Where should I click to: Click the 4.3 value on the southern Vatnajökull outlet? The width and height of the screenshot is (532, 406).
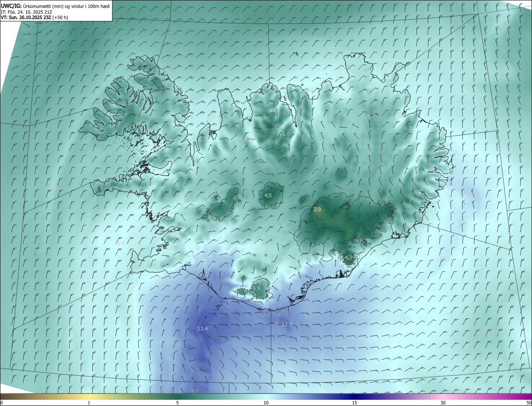click(x=348, y=258)
